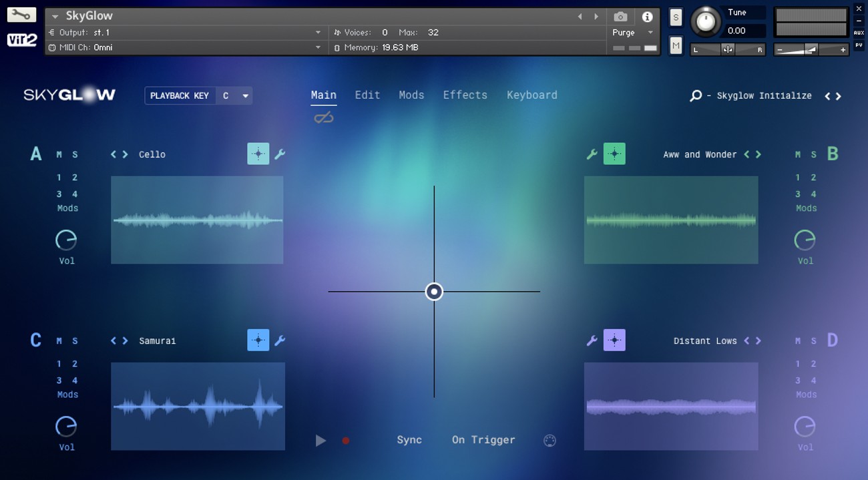Click the red record dot in the transport
Image resolution: width=868 pixels, height=480 pixels.
346,440
